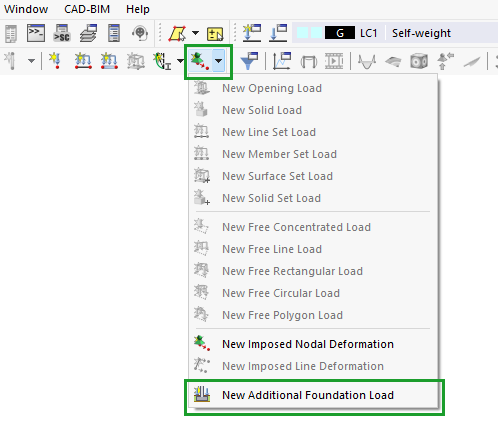The image size is (498, 422).
Task: Click the surface selection parallelogram icon
Action: tap(177, 33)
